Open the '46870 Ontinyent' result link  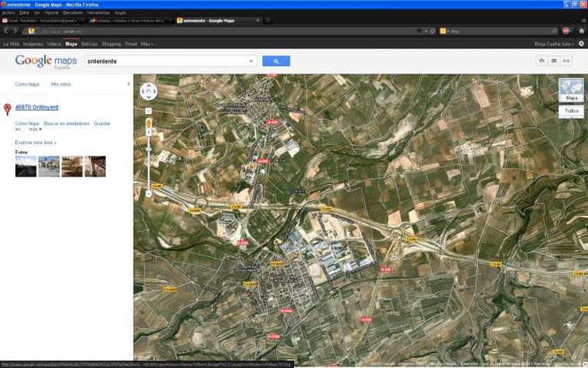point(37,107)
